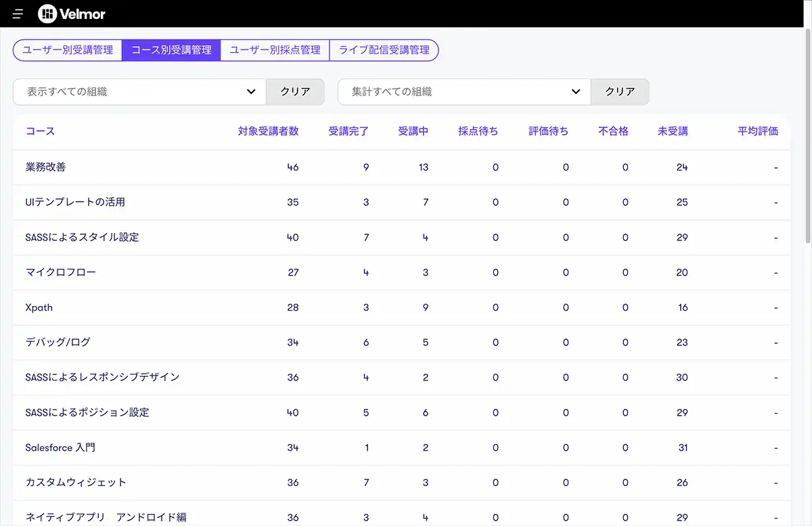Sort table by 受講完了 column
The width and height of the screenshot is (812, 526).
(348, 131)
